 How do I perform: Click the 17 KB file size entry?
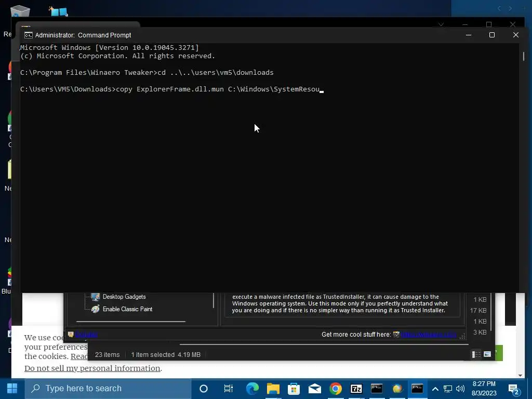coord(478,311)
